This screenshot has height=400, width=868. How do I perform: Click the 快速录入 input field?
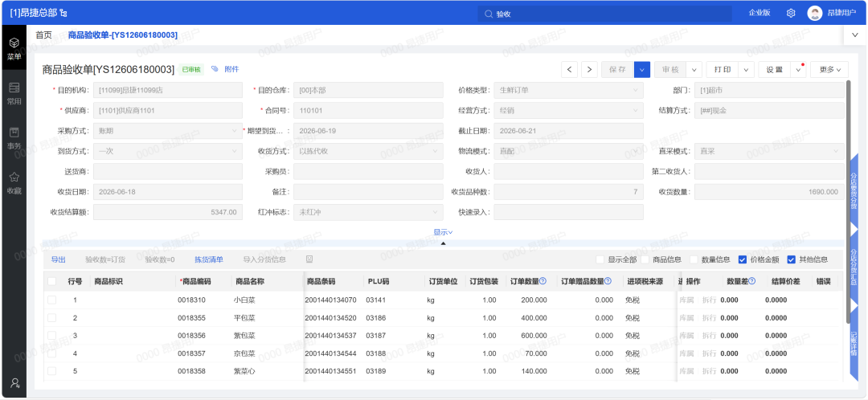click(568, 212)
